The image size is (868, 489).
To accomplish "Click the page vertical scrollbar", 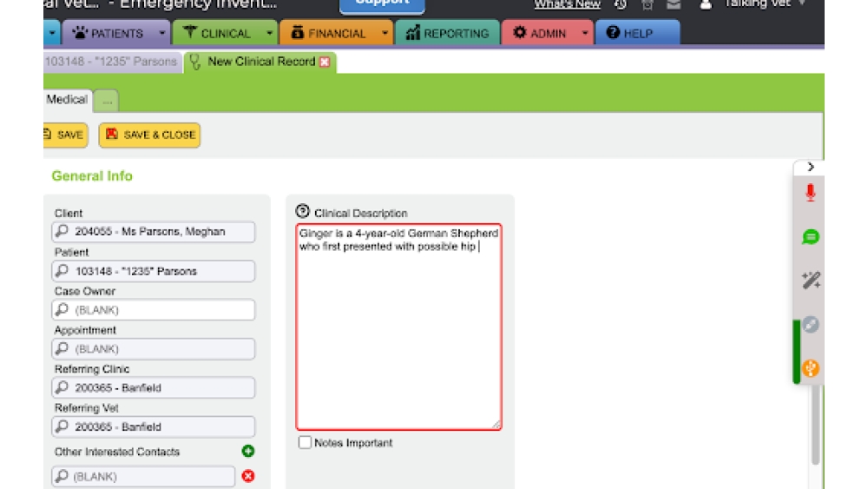I will 815,424.
